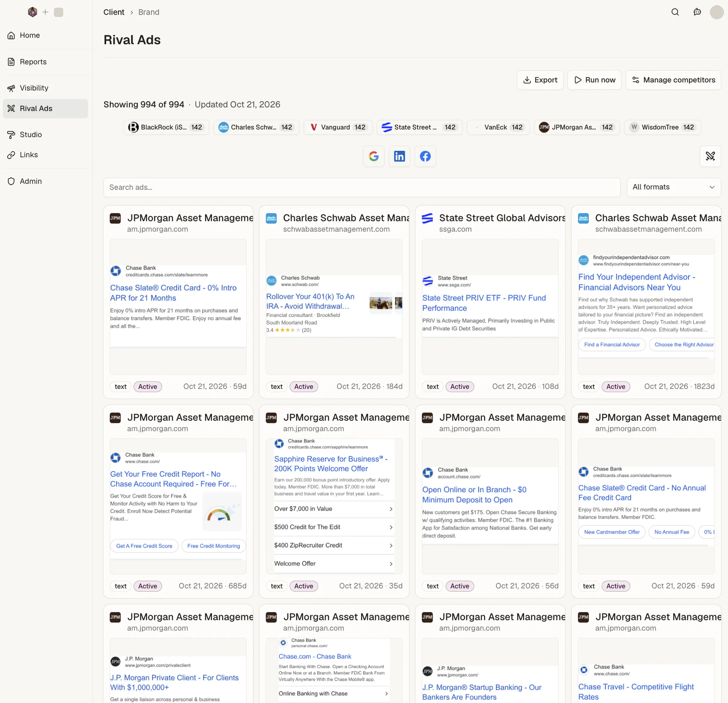Filter ads by LinkedIn platform icon
Image resolution: width=728 pixels, height=703 pixels.
(x=400, y=156)
